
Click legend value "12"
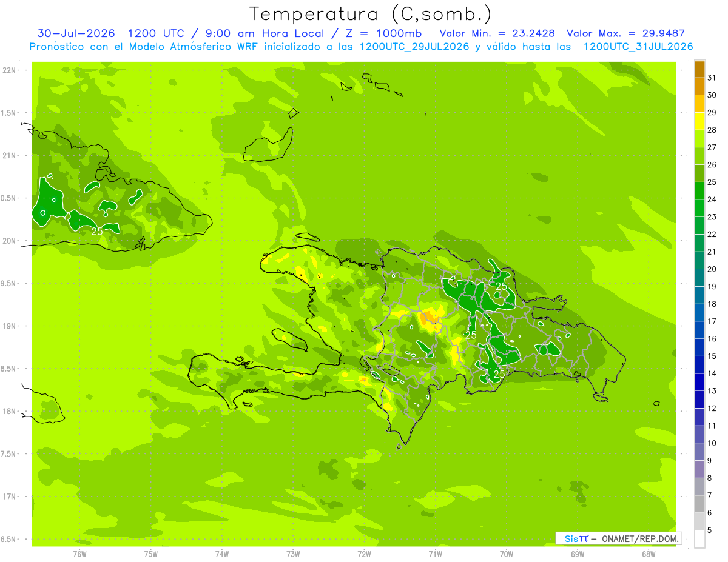tap(712, 409)
